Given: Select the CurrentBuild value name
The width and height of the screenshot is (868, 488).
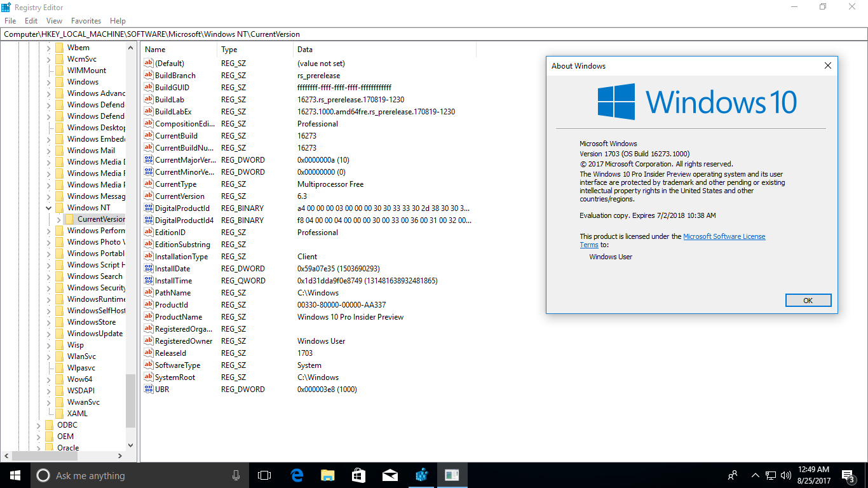Looking at the screenshot, I should click(176, 135).
